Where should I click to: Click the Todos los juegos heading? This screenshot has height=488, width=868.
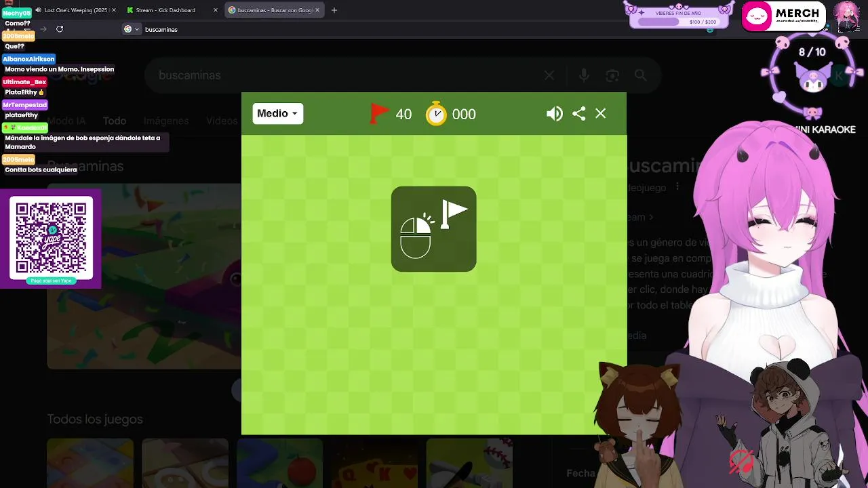(95, 419)
